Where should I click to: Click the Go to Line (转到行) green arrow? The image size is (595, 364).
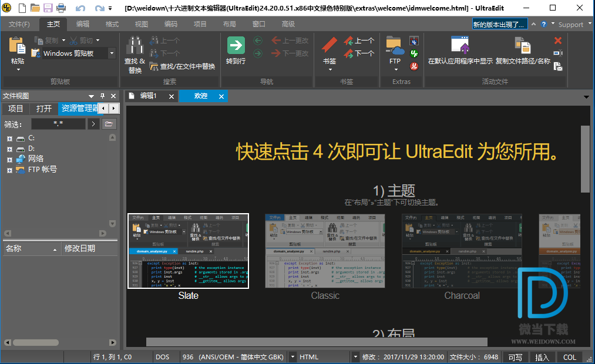click(236, 50)
